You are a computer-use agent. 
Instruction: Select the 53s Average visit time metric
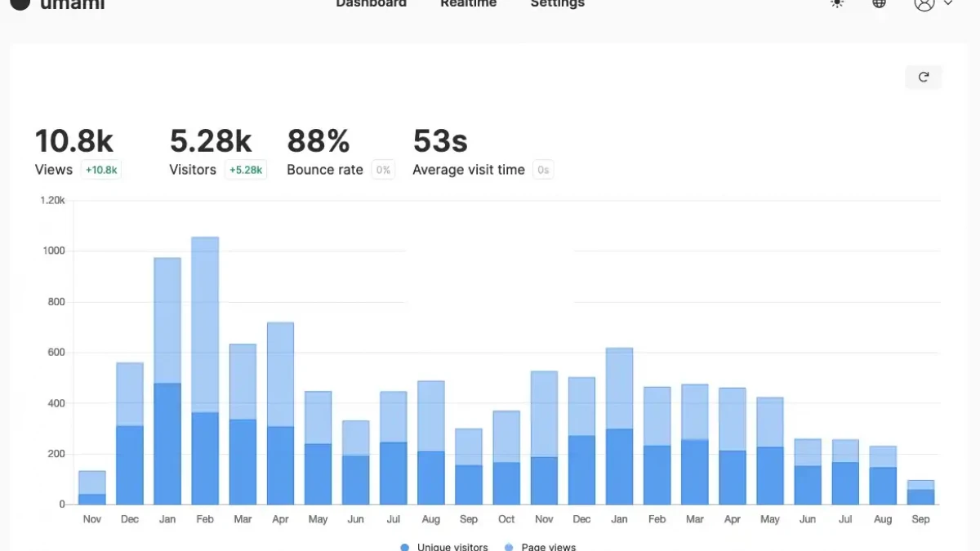(x=440, y=141)
